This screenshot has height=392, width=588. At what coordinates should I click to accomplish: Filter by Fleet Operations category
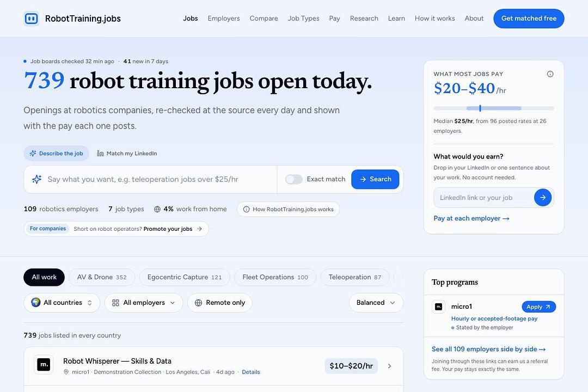(275, 277)
